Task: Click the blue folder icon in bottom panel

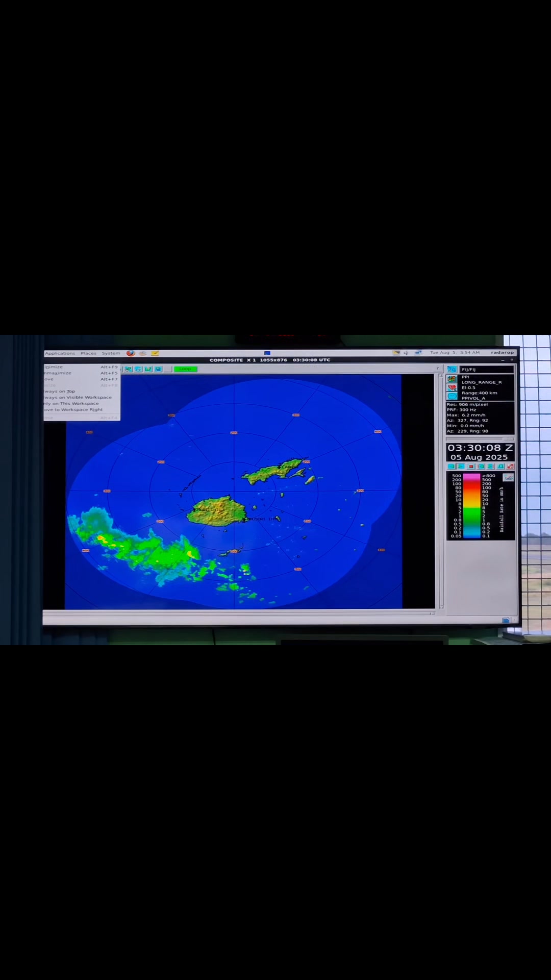Action: point(506,620)
